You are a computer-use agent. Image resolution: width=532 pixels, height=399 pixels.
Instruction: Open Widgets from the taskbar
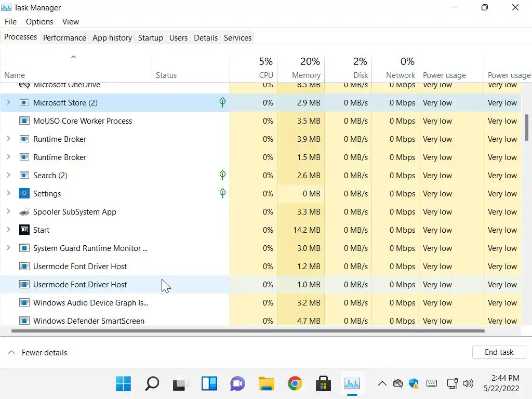pyautogui.click(x=209, y=384)
